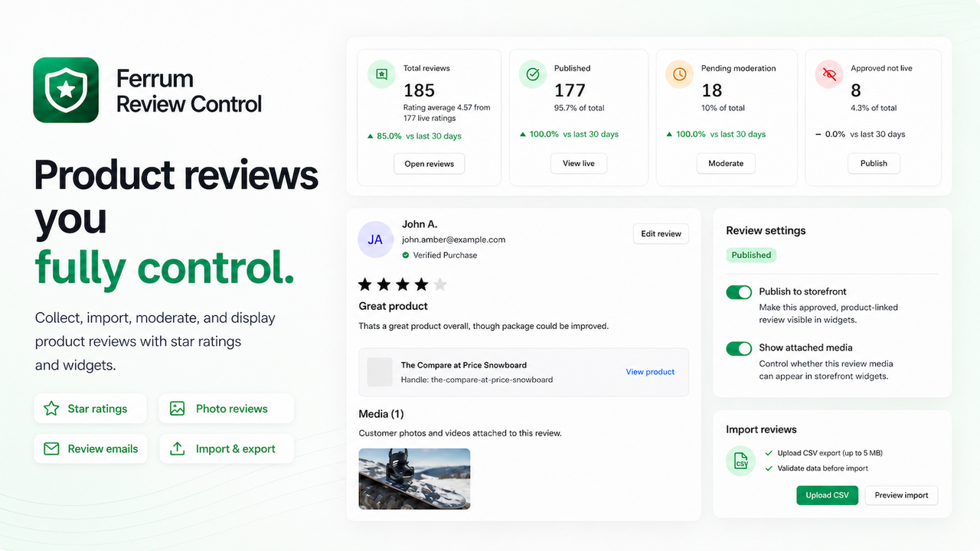Click the checkmark beside Validate data before import
Viewport: 980px width, 551px height.
[769, 468]
